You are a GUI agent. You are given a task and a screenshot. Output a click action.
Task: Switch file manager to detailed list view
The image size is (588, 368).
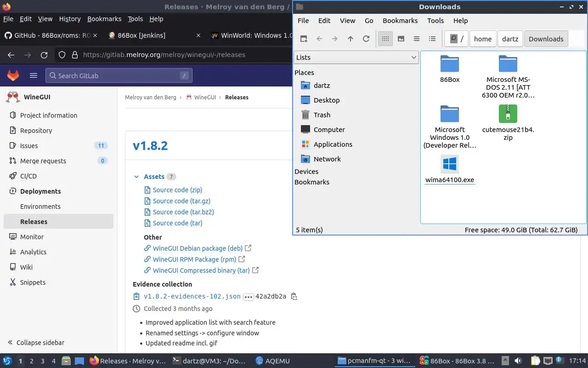click(432, 39)
